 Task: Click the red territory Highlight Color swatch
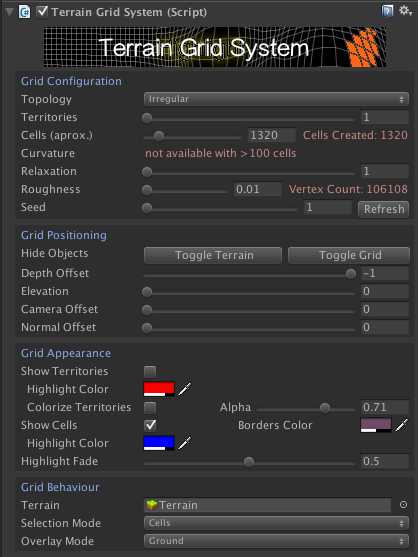coord(159,389)
